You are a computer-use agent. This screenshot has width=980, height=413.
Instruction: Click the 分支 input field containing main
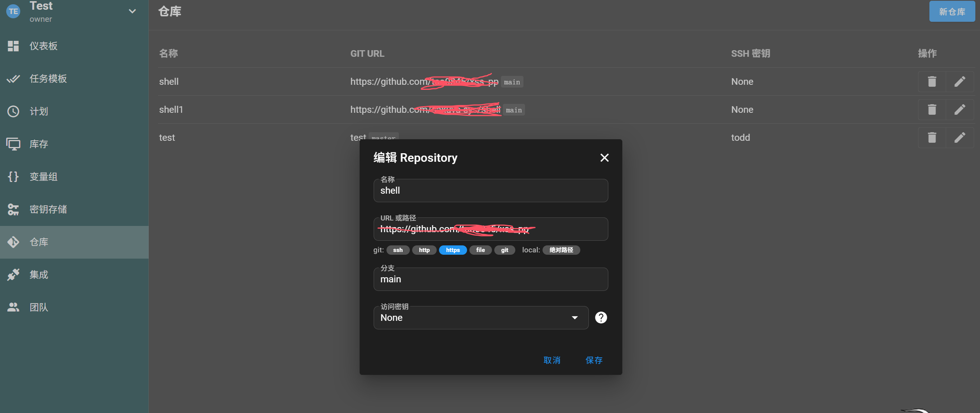coord(491,279)
